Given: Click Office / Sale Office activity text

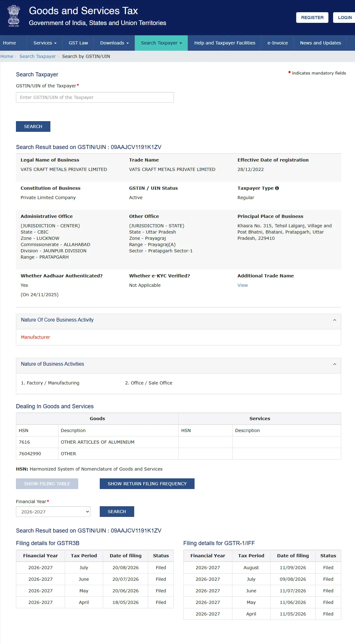Looking at the screenshot, I should coord(151,383).
